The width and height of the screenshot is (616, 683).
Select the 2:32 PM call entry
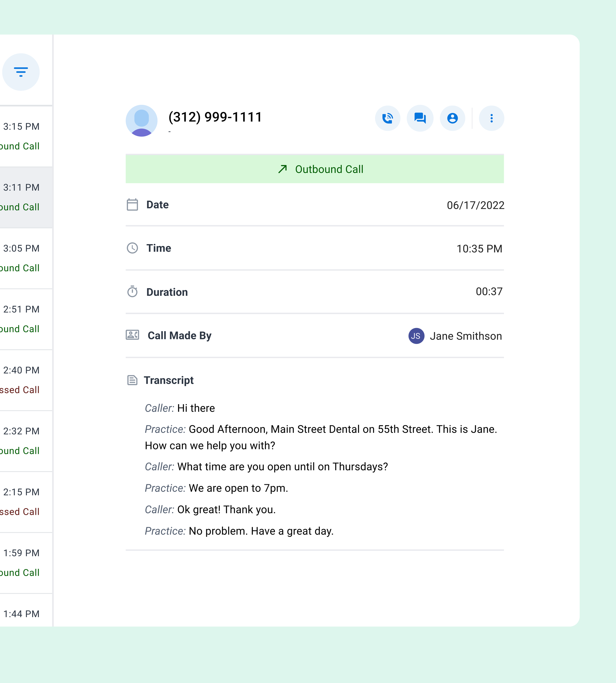26,441
